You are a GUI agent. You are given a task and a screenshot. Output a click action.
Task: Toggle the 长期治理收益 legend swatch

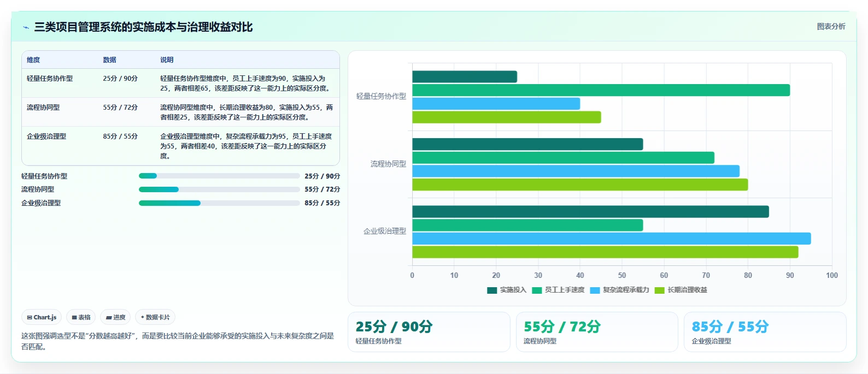click(x=659, y=290)
